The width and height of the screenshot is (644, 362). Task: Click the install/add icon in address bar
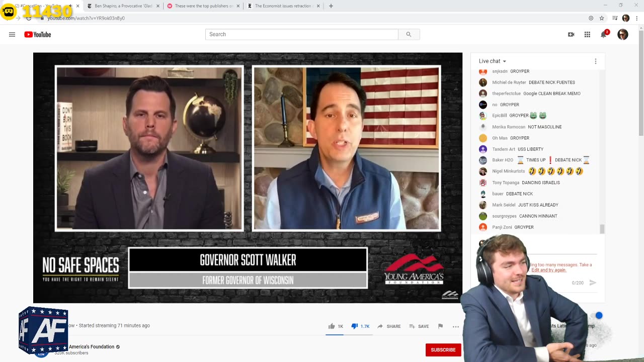tap(591, 18)
